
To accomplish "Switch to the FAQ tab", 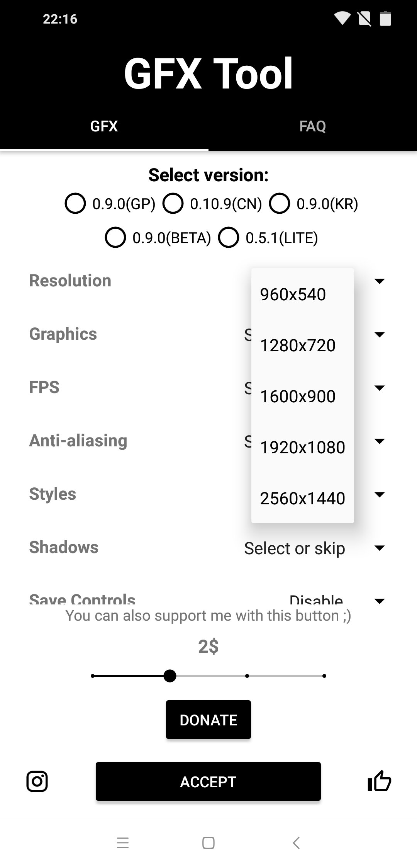I will coord(312,126).
